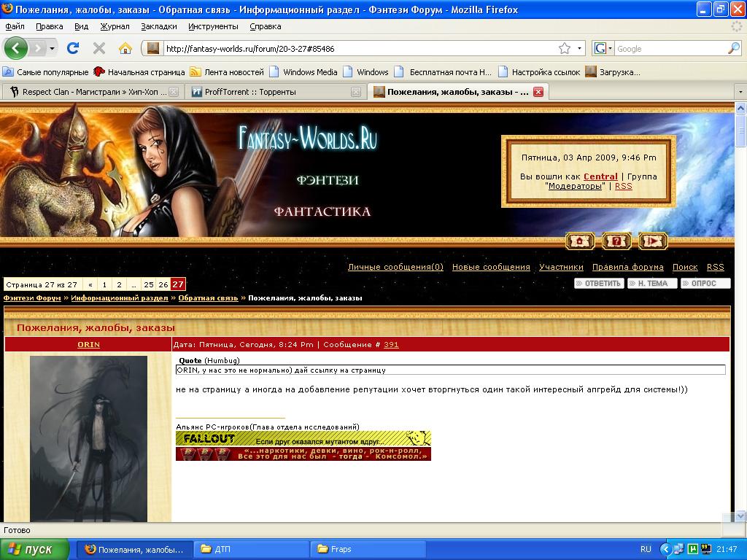The height and width of the screenshot is (560, 747).
Task: Reload the current page
Action: pos(73,48)
